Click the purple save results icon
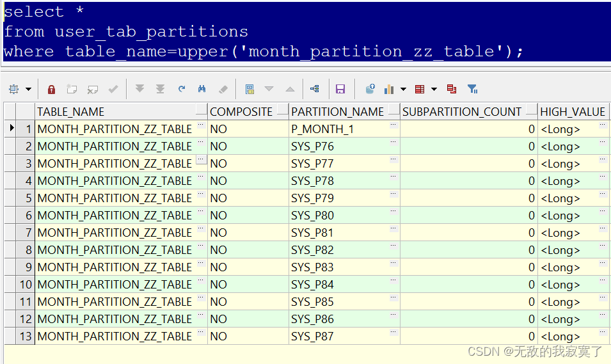Screen dimensions: 611x364 click(340, 90)
